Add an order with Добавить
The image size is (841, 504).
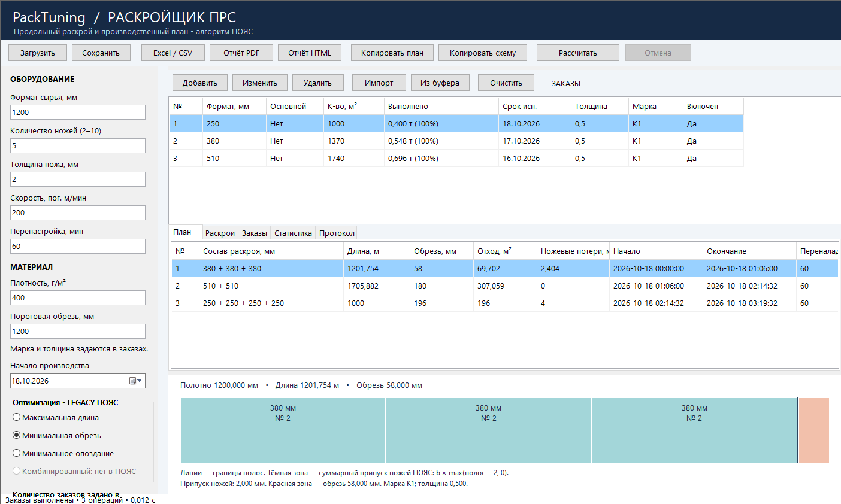(x=200, y=83)
